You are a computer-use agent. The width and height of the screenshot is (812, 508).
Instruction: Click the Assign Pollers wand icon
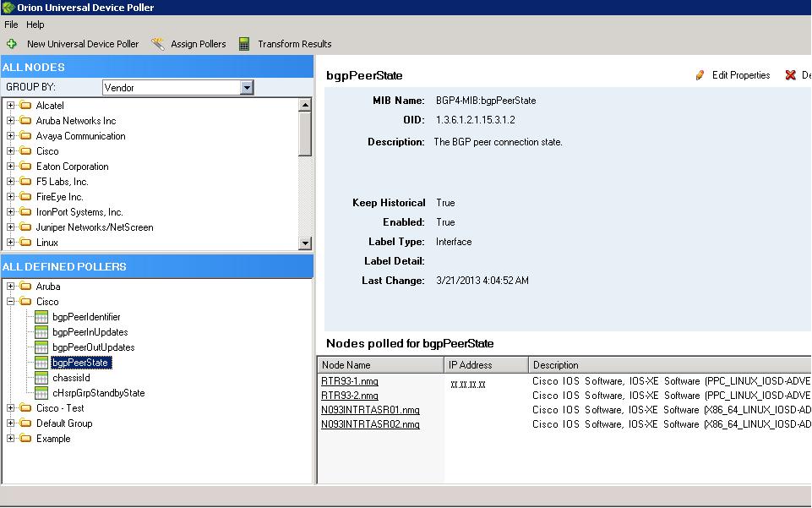(x=158, y=44)
